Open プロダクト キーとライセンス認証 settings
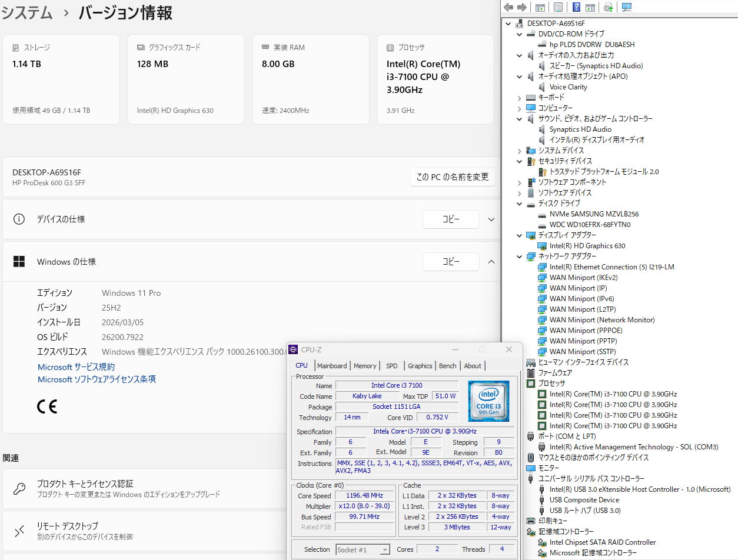This screenshot has width=738, height=560. 85,484
